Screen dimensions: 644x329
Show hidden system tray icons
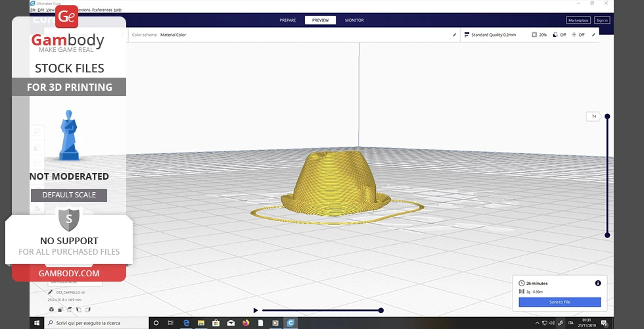(x=538, y=323)
